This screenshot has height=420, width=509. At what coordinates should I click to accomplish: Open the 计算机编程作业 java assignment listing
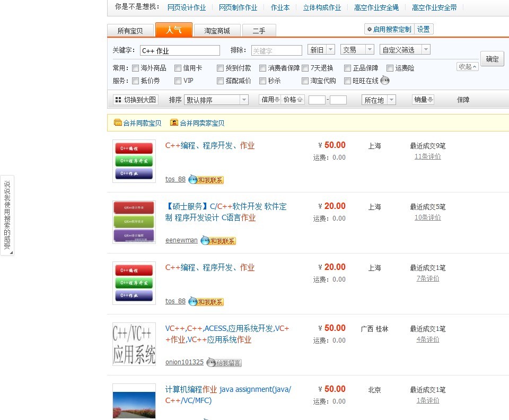click(228, 395)
